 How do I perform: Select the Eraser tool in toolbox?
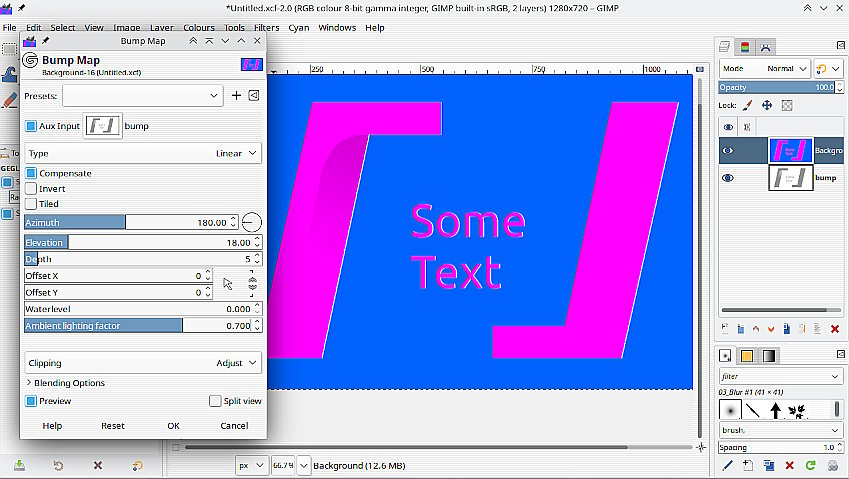click(9, 100)
